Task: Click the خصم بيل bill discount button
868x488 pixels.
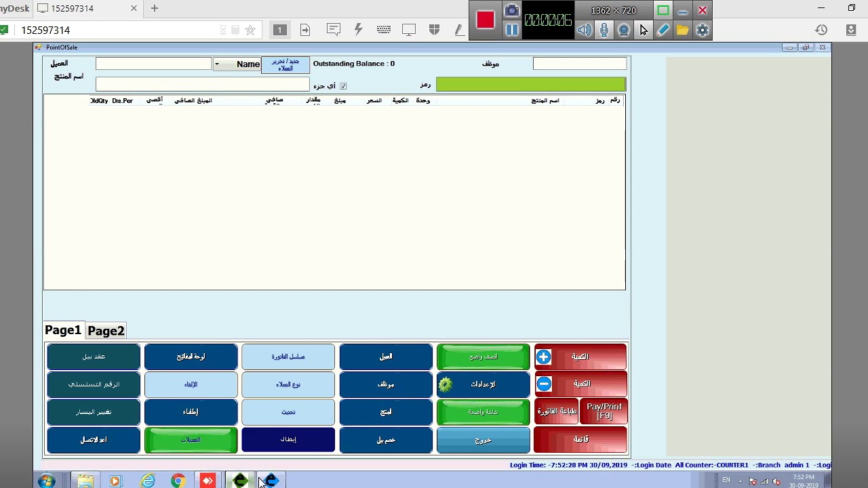Action: coord(386,440)
